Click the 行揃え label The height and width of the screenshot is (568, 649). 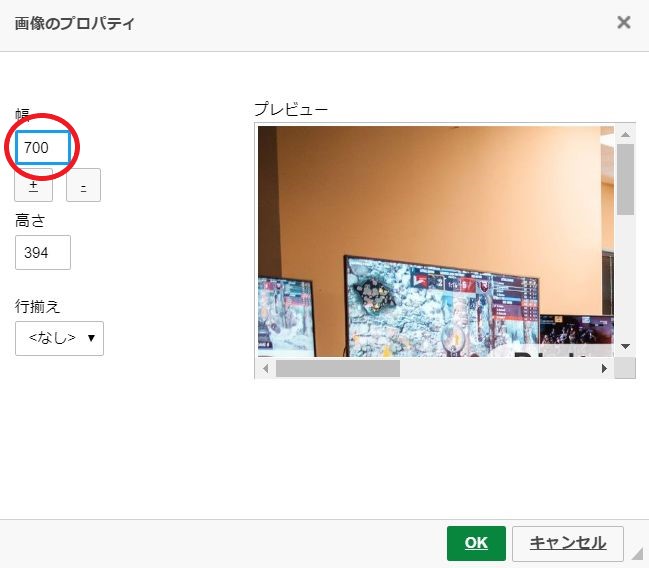[x=38, y=306]
